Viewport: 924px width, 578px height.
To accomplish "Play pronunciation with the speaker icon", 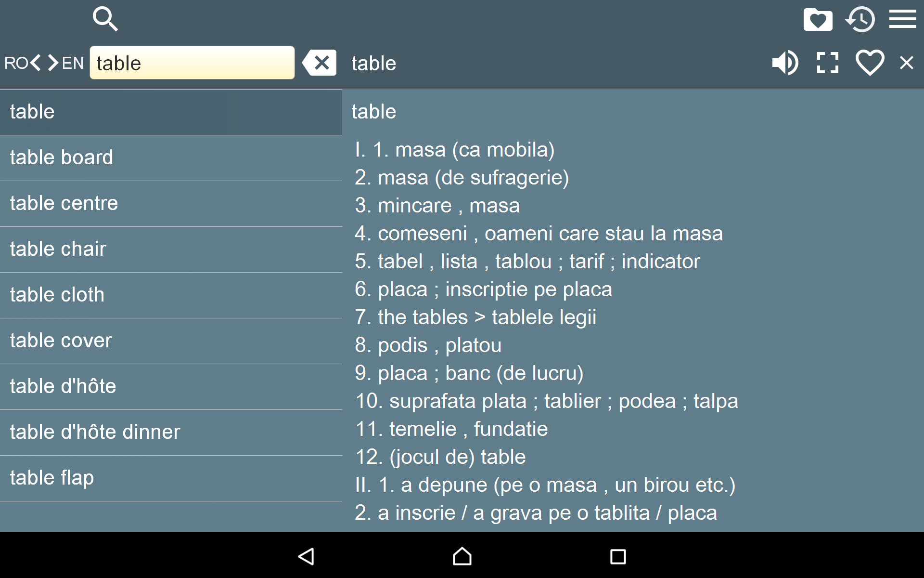I will (785, 63).
